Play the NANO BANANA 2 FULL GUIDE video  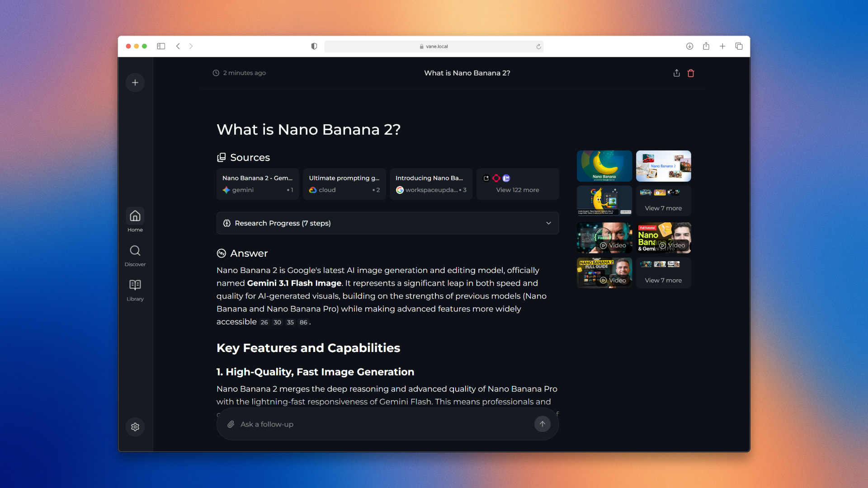pos(604,273)
